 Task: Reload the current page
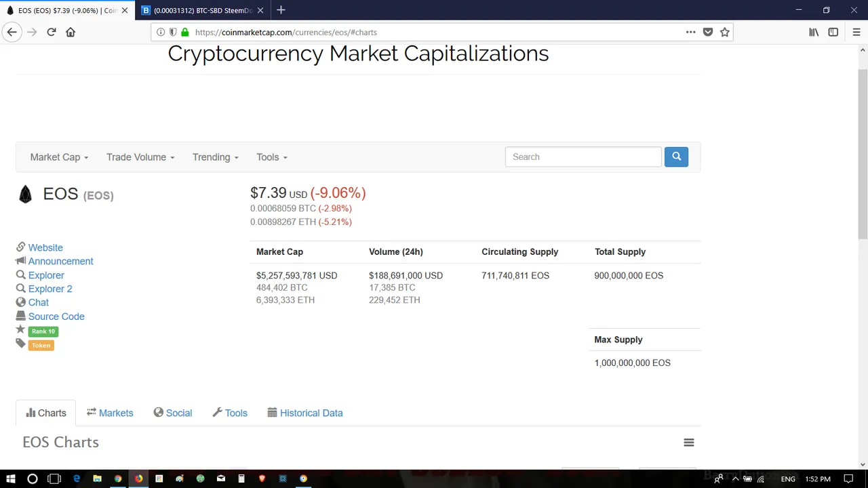click(x=52, y=32)
